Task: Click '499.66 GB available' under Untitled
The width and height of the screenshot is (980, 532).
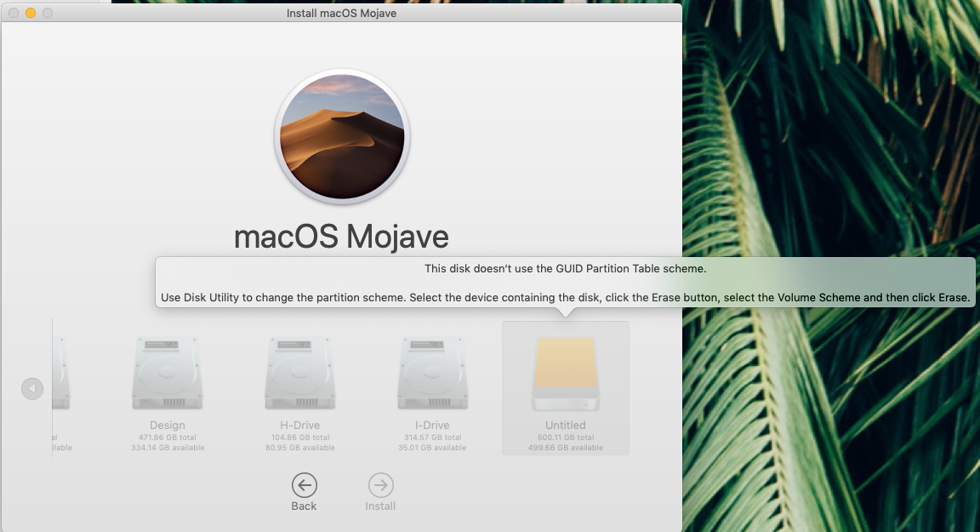Action: tap(566, 448)
